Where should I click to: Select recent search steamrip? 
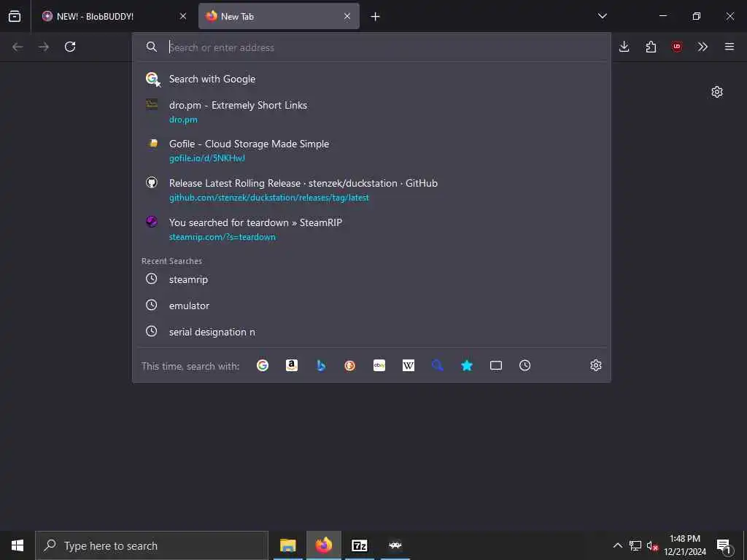click(371, 279)
